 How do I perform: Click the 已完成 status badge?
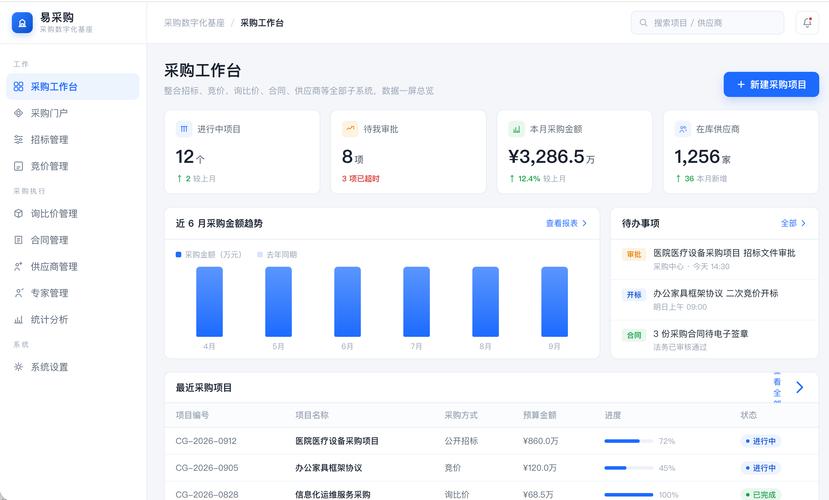760,495
